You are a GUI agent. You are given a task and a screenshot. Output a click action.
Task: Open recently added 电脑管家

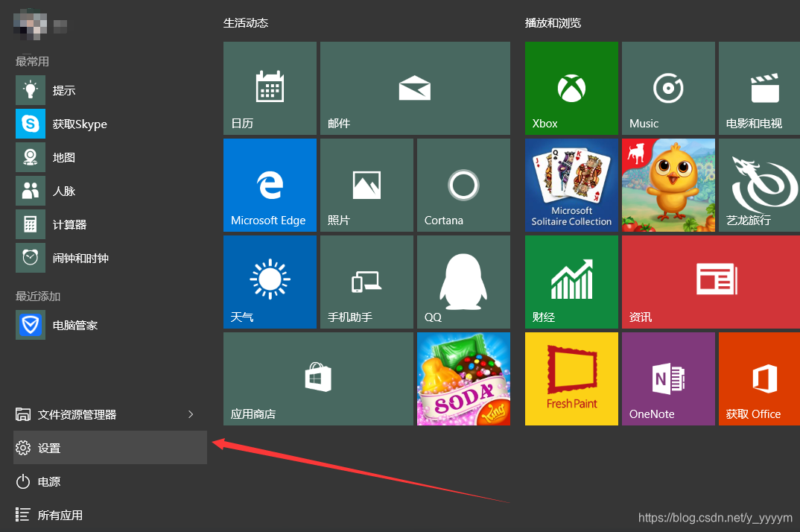click(x=110, y=325)
